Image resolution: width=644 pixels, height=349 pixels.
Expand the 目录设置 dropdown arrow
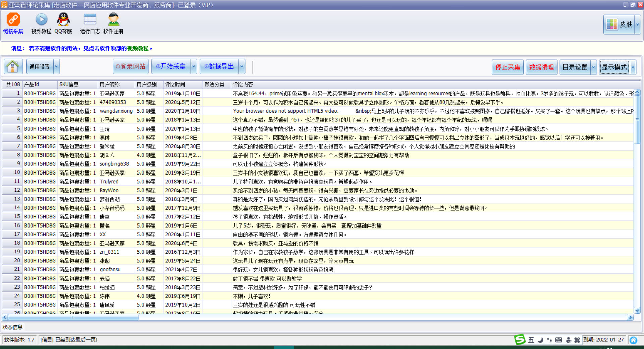click(x=593, y=67)
